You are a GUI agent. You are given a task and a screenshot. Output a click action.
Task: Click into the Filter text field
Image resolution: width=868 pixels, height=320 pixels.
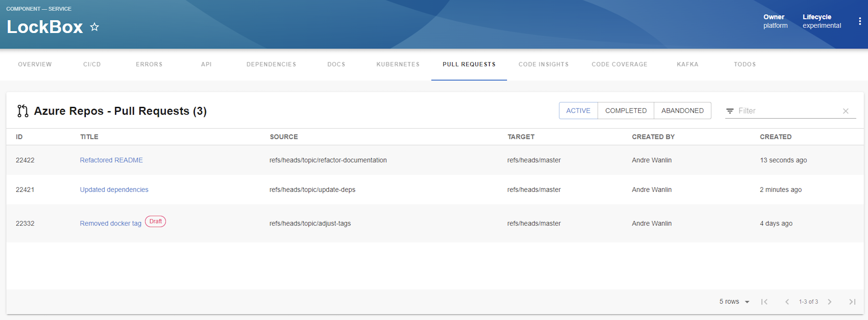(788, 111)
